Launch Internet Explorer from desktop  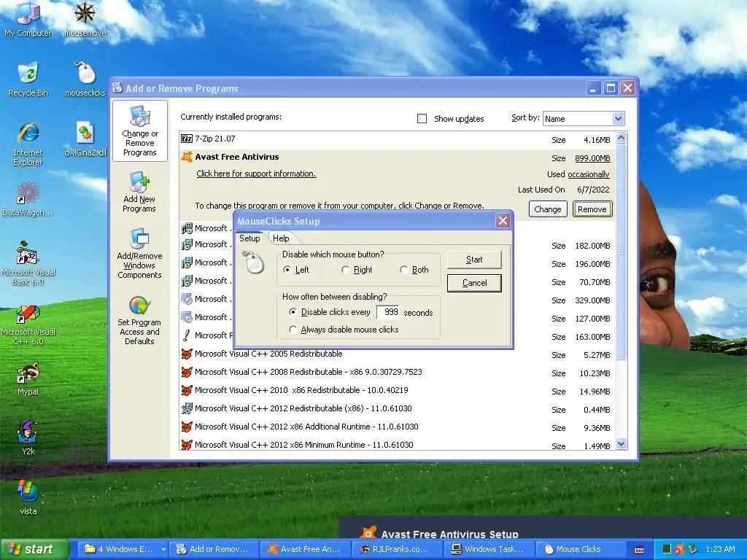pos(28,144)
